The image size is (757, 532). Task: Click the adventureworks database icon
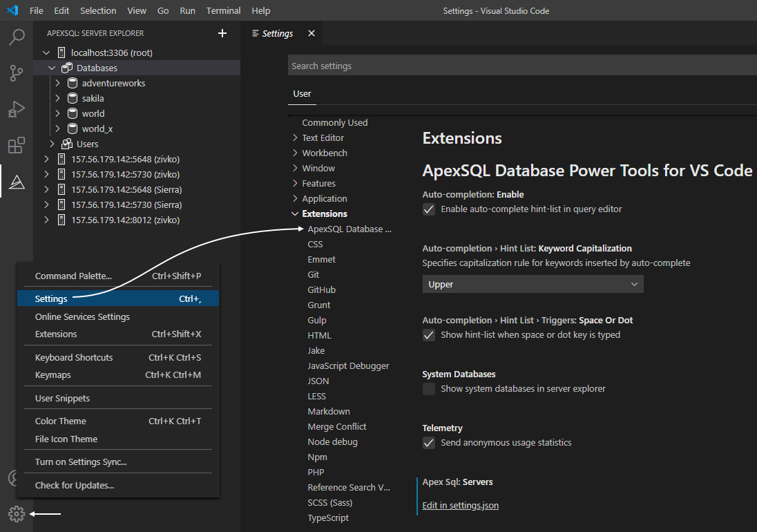(73, 83)
